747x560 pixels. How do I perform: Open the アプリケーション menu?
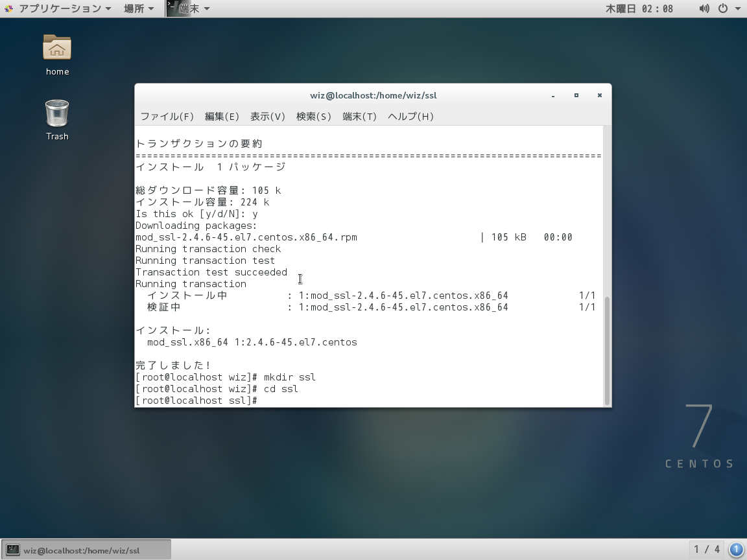65,8
